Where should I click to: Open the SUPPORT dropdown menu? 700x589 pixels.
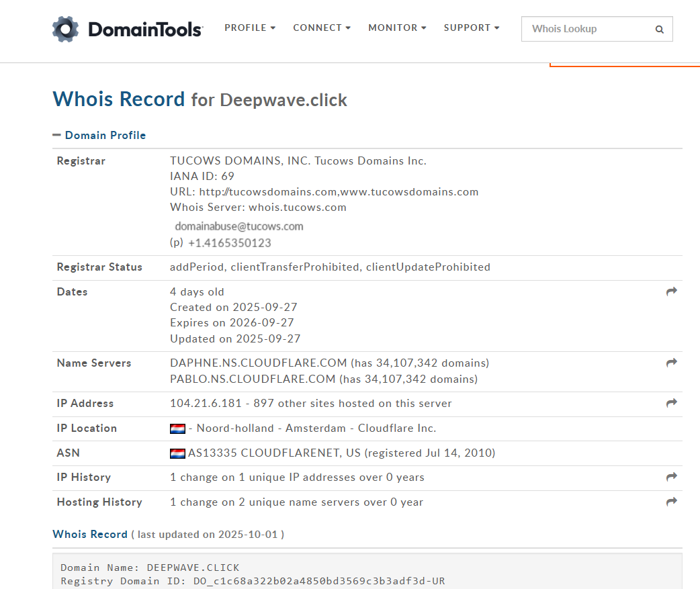pyautogui.click(x=472, y=28)
